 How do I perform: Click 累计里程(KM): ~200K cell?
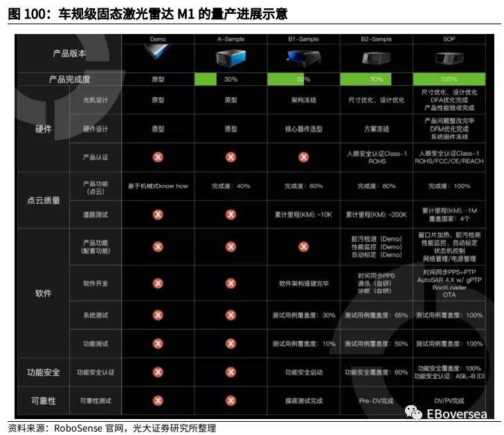pyautogui.click(x=377, y=215)
